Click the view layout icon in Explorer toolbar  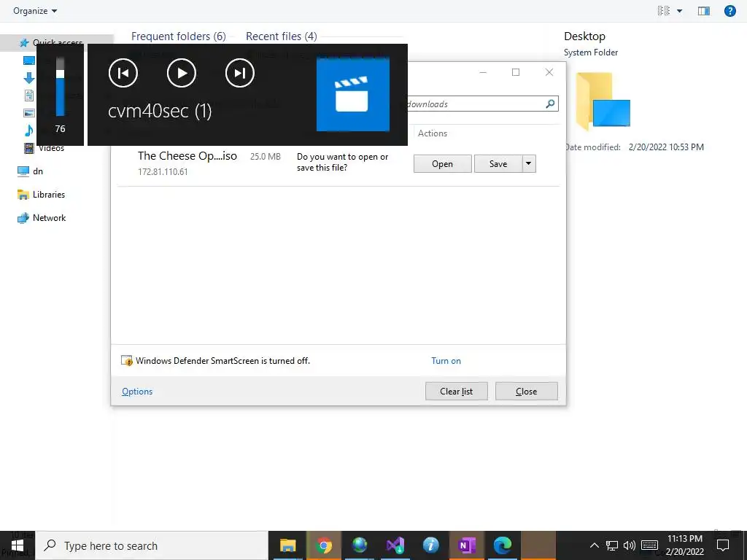pyautogui.click(x=664, y=11)
